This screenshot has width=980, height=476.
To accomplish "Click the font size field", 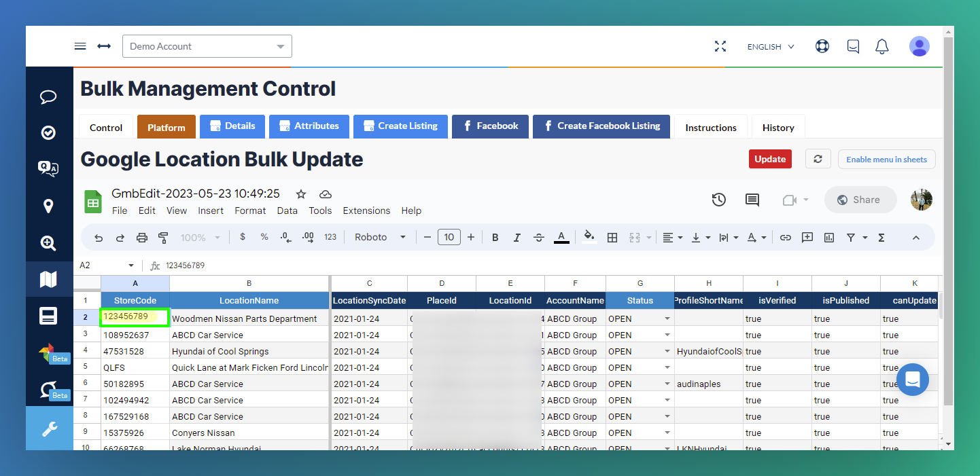I will click(449, 237).
